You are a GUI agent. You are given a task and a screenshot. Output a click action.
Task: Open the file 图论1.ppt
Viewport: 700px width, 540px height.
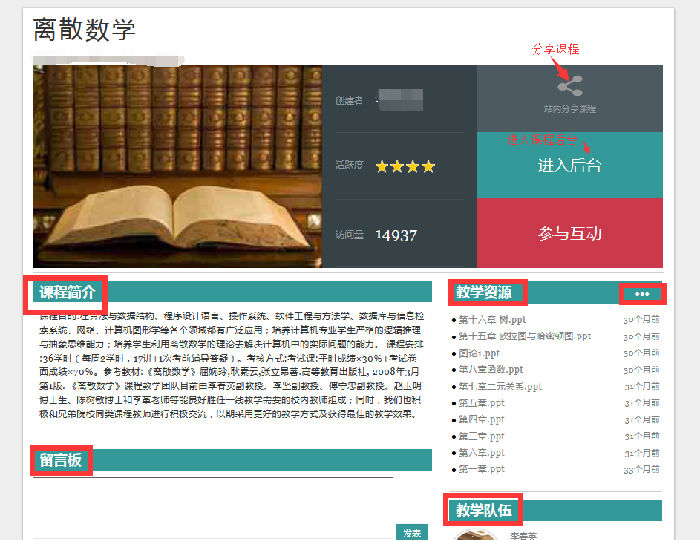(x=479, y=353)
